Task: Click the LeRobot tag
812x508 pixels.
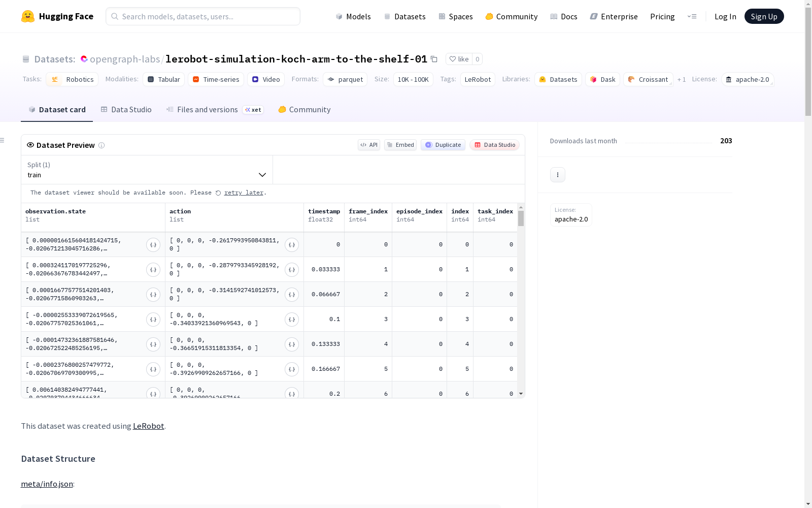Action: click(478, 79)
